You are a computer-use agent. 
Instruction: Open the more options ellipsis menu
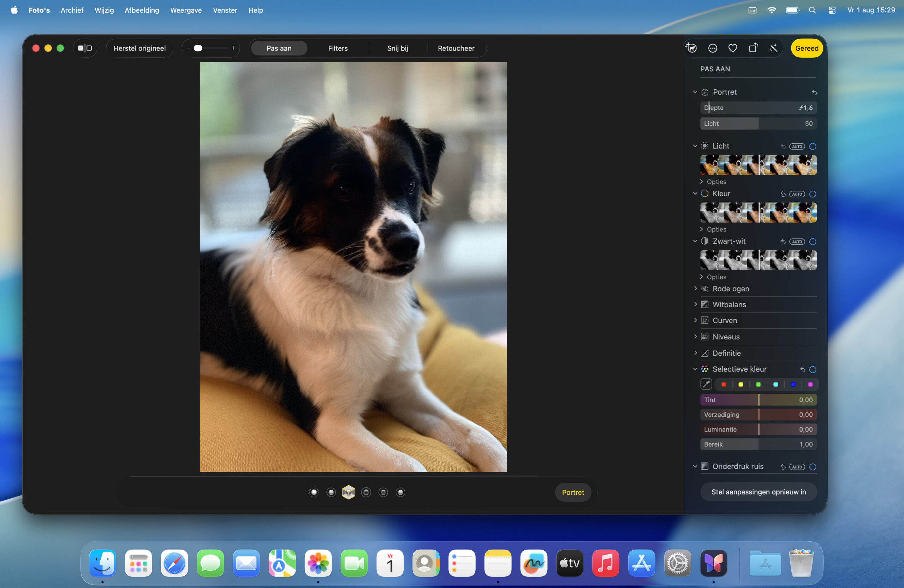[713, 48]
